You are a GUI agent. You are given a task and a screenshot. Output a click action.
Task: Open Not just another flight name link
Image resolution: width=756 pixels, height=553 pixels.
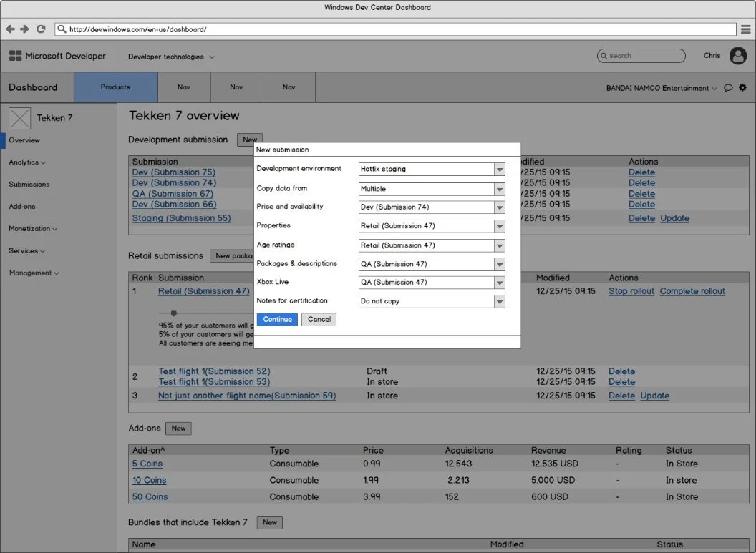[x=247, y=396]
